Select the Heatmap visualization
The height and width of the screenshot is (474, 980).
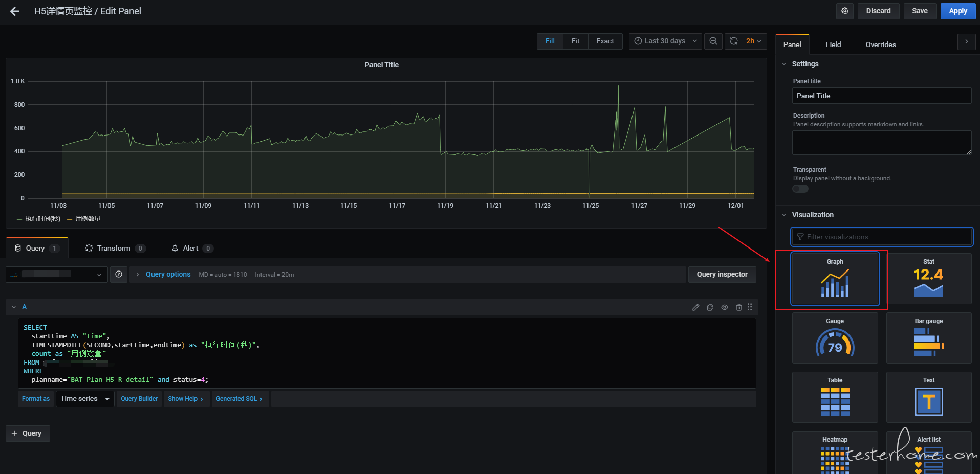pyautogui.click(x=835, y=453)
